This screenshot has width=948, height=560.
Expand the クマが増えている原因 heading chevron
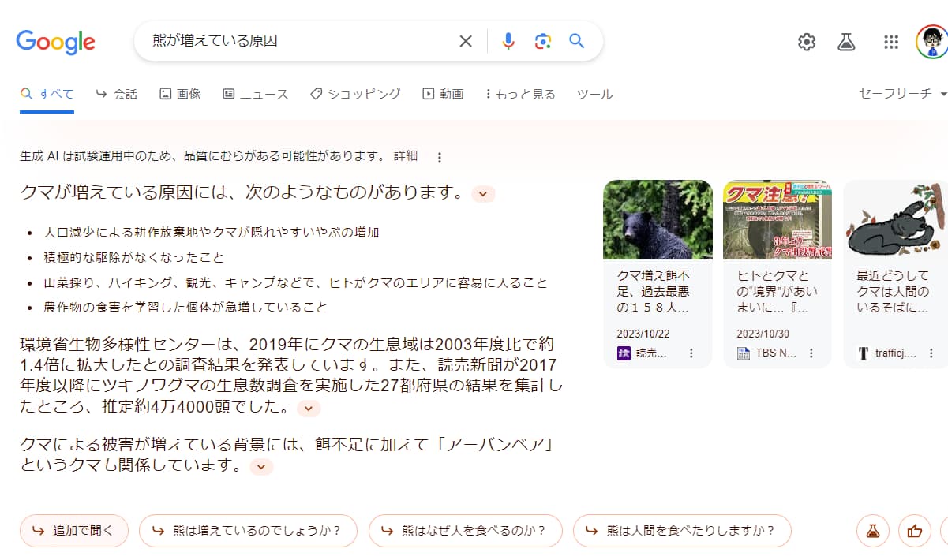[x=483, y=193]
